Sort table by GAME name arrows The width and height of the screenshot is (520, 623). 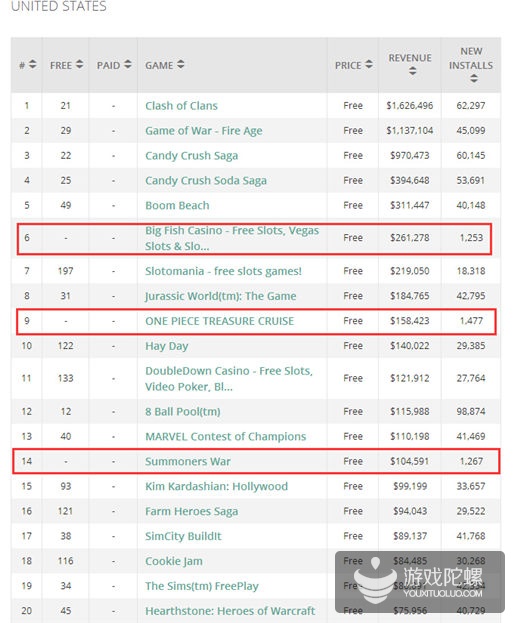[x=180, y=64]
